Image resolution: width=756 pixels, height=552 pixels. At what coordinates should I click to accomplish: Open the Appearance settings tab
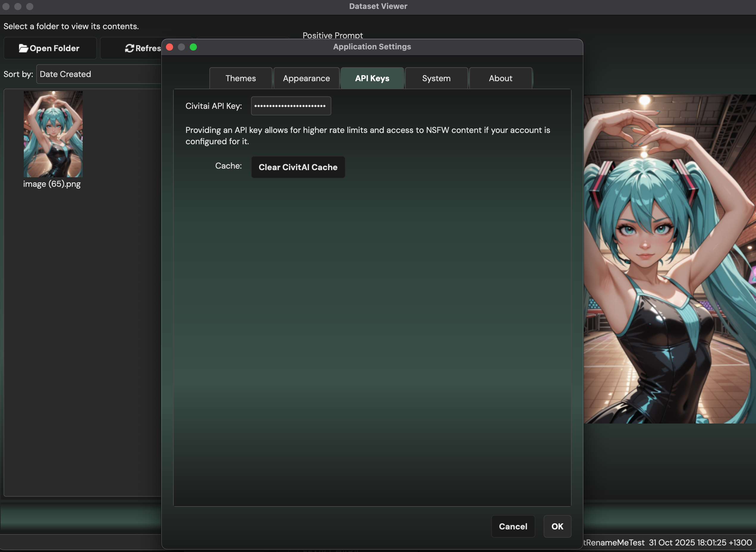(x=306, y=78)
